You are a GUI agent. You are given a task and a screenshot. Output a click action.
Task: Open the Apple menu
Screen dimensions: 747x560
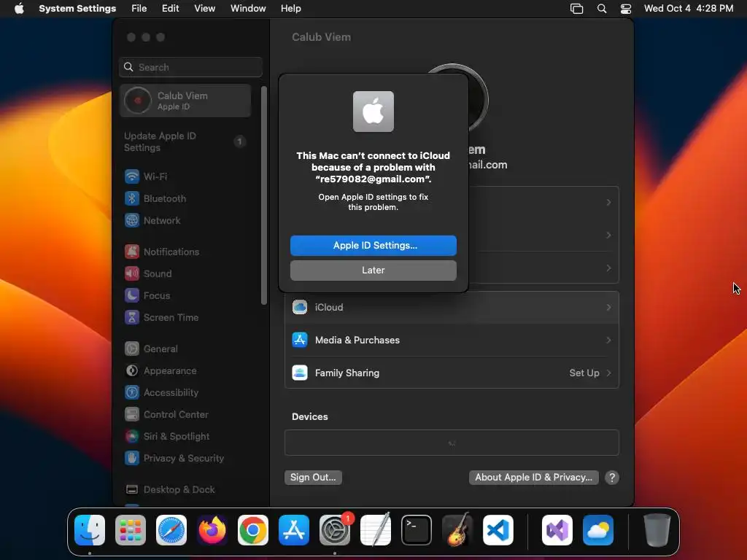point(19,9)
